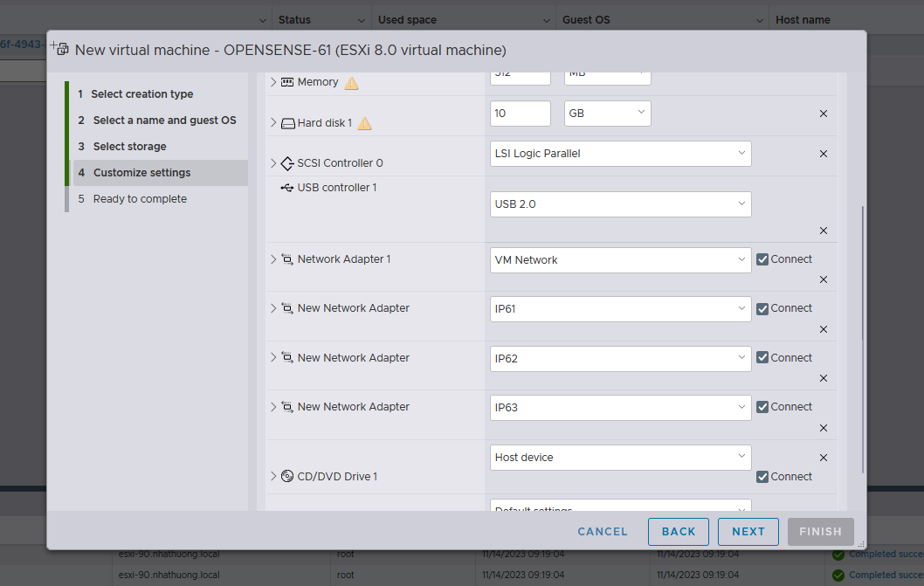Go to step 2 Select a name and guest OS
This screenshot has height=586, width=924.
[x=164, y=121]
